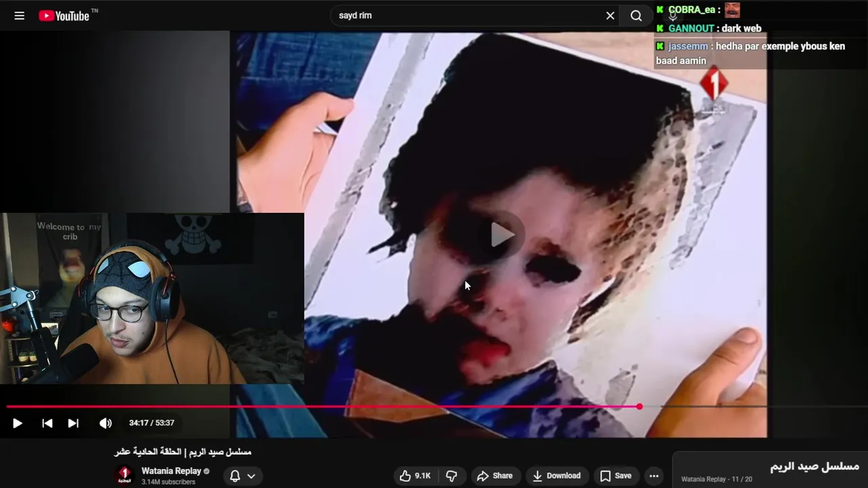868x488 pixels.
Task: Click the notification bell subscription button
Action: click(x=235, y=476)
